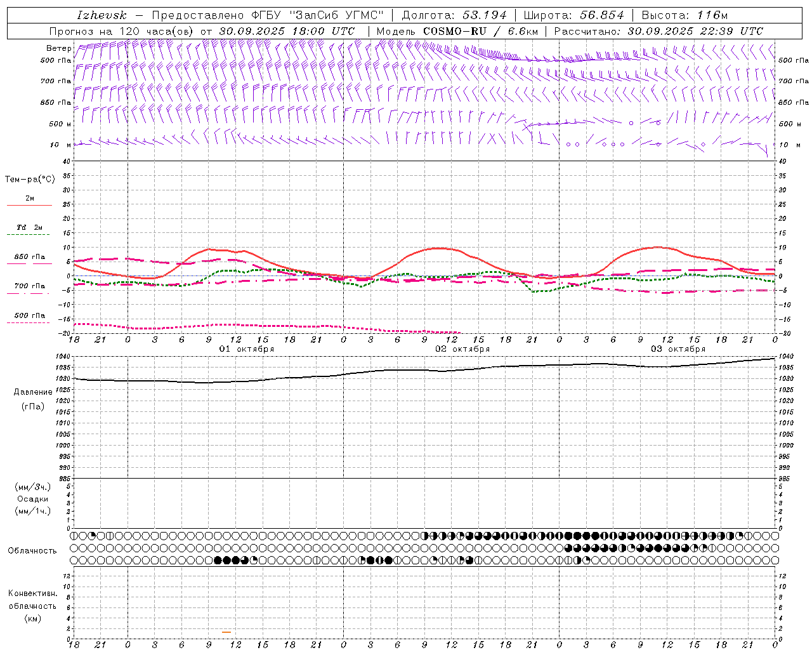This screenshot has width=812, height=650.
Task: Select the Прогноз на 120 часа(ов) text
Action: tap(122, 31)
